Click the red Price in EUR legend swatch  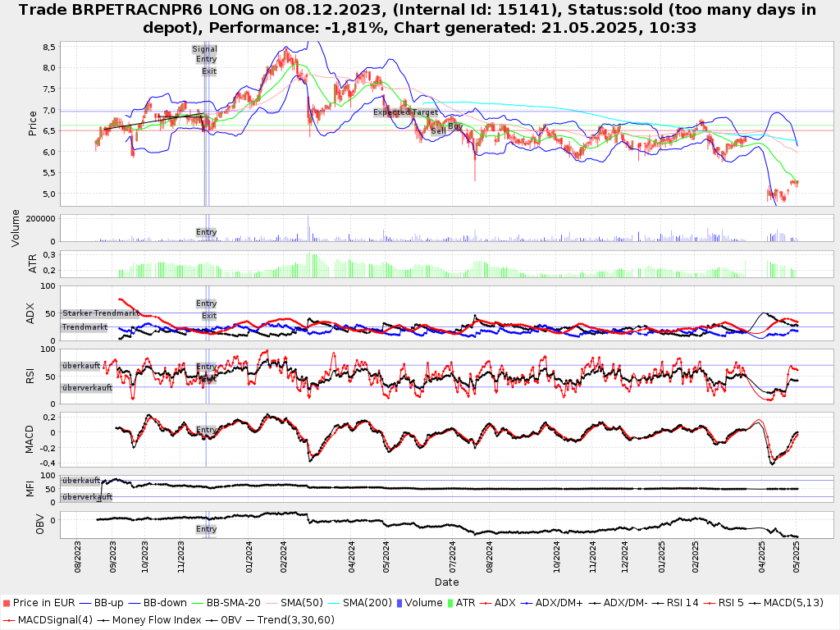pyautogui.click(x=7, y=603)
